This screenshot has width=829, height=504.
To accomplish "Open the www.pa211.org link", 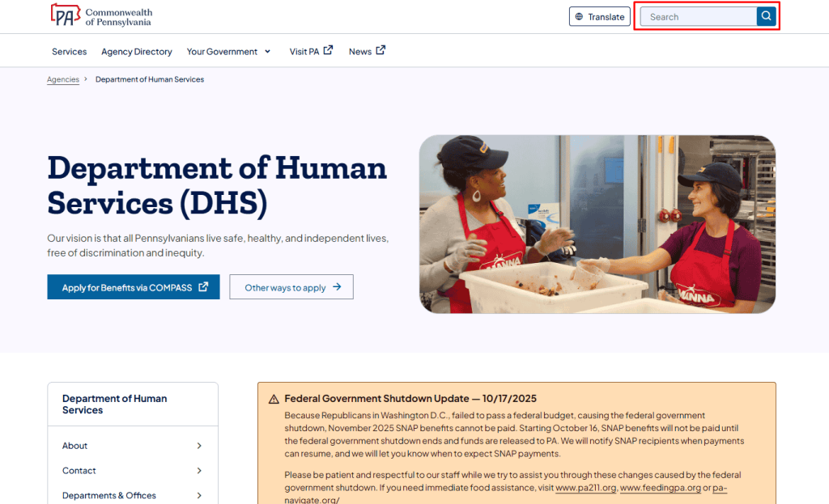I will (585, 489).
